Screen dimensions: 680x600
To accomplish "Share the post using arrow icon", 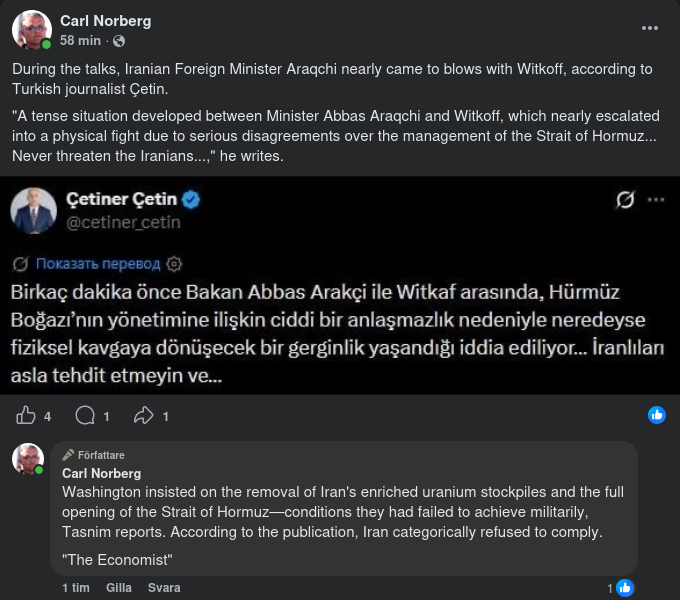I will (144, 415).
